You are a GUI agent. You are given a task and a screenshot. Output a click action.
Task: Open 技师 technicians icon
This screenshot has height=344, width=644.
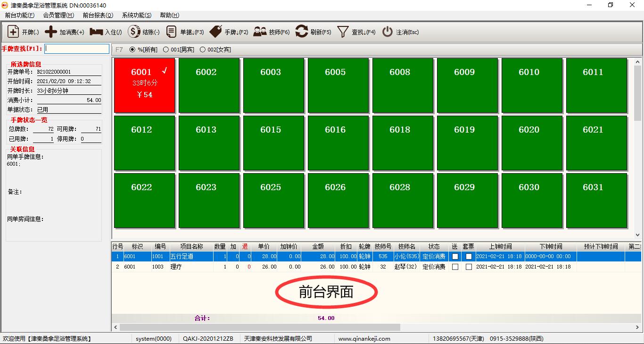pos(260,32)
